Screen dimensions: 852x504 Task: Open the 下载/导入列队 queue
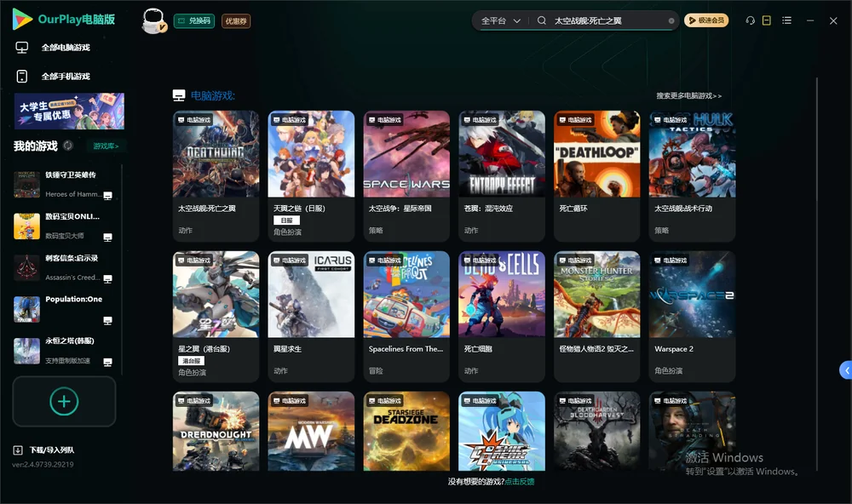pyautogui.click(x=44, y=450)
